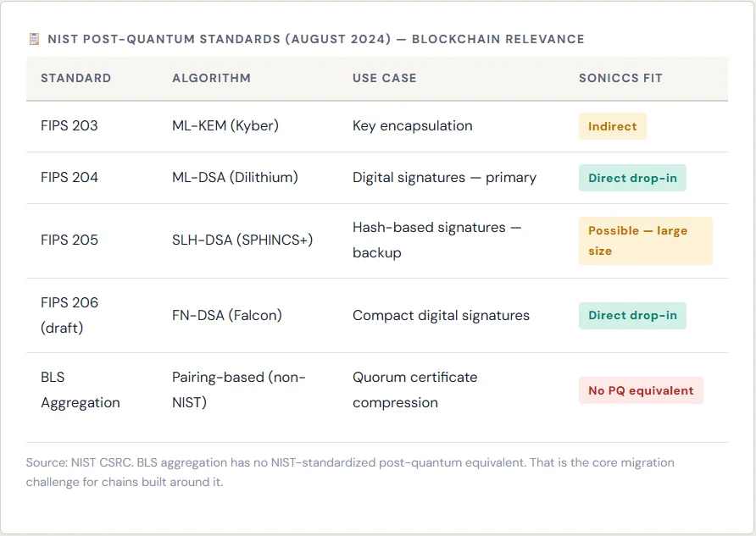
Task: Select the FIPS 203 cell
Action: (69, 125)
